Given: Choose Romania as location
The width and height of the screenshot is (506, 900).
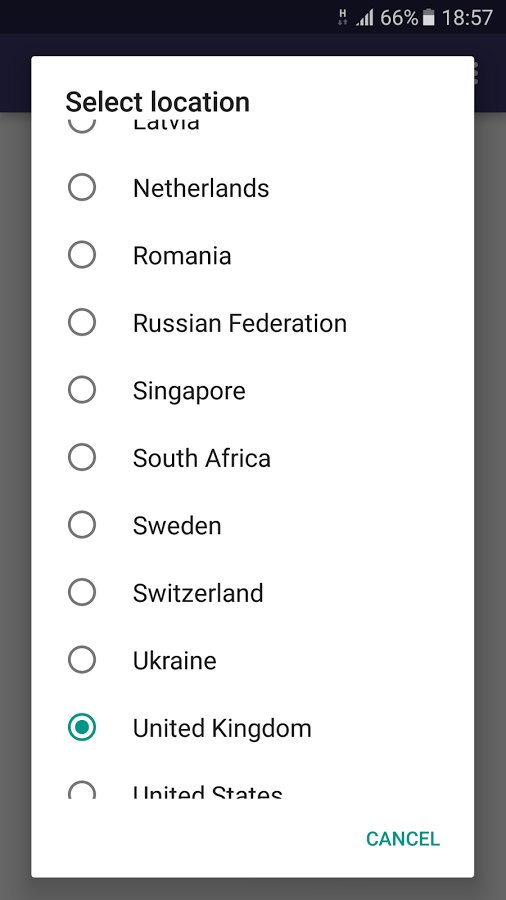Looking at the screenshot, I should [x=81, y=255].
